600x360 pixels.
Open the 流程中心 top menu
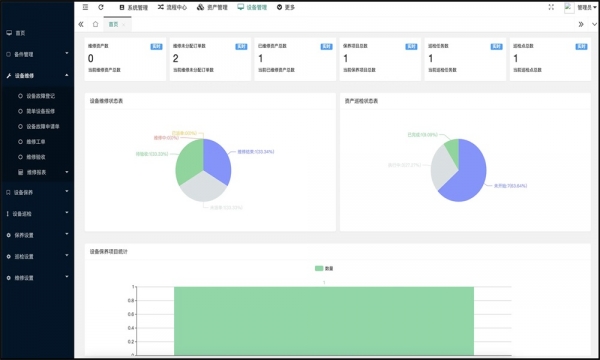tap(172, 7)
